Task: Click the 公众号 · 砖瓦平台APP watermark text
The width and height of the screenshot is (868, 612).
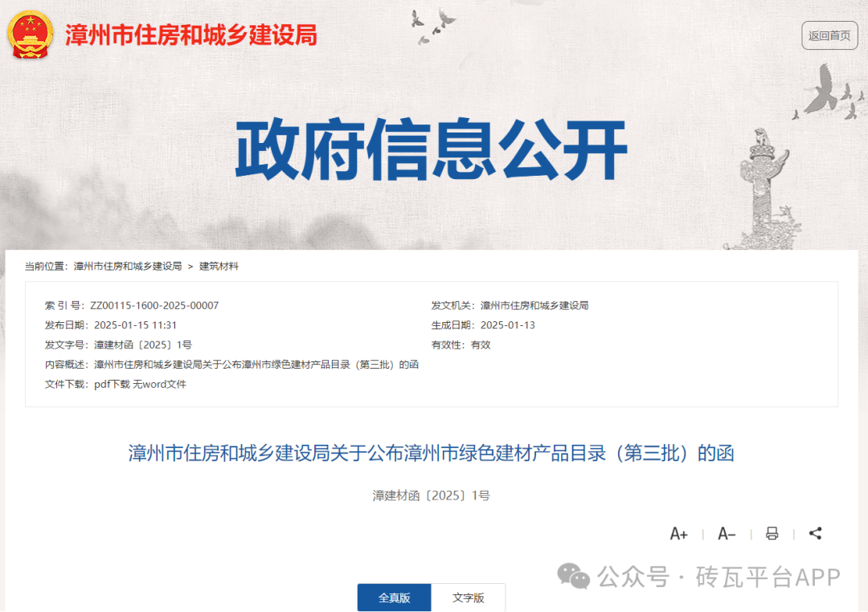Action: 719,577
